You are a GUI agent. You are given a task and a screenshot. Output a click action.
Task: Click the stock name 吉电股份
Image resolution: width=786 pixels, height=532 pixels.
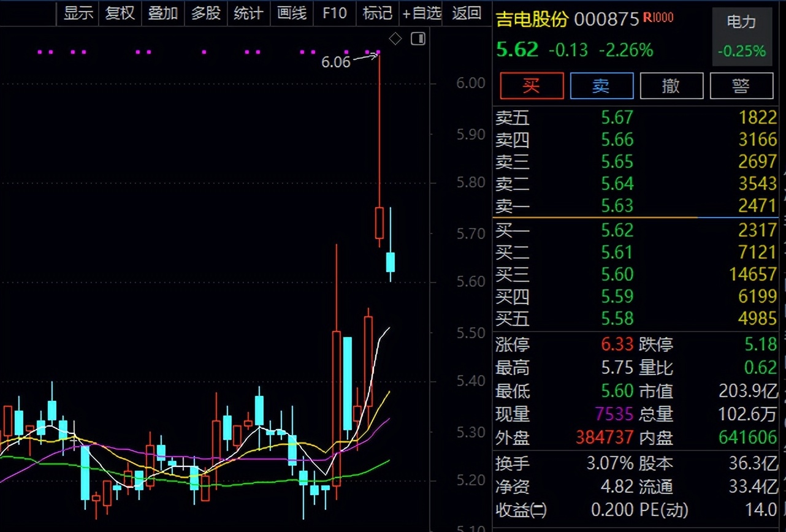click(532, 19)
